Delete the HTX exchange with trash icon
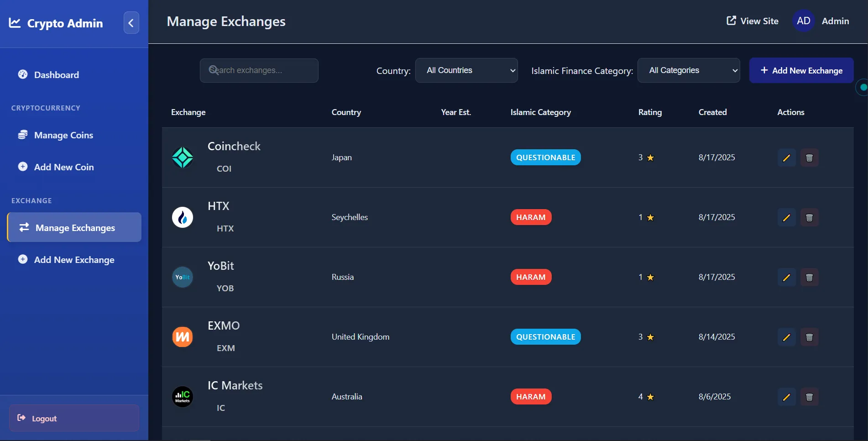Viewport: 868px width, 441px height. click(809, 218)
